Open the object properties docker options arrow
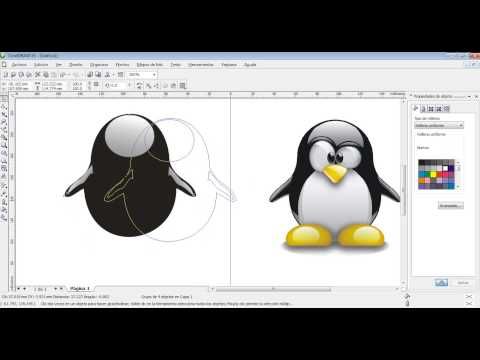This screenshot has width=480, height=360. [x=469, y=97]
